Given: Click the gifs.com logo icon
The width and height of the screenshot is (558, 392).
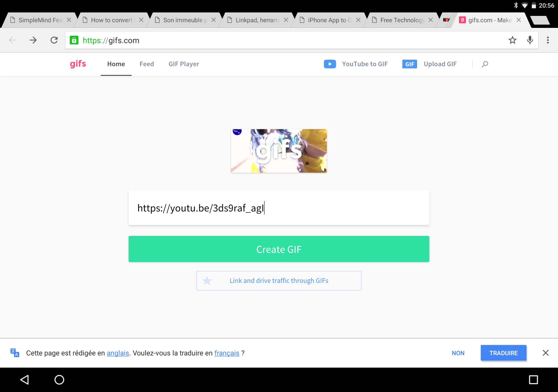Looking at the screenshot, I should tap(78, 64).
